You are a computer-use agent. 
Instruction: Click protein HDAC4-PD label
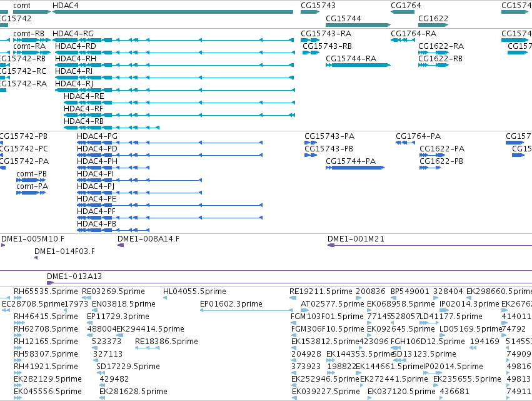[x=97, y=149]
